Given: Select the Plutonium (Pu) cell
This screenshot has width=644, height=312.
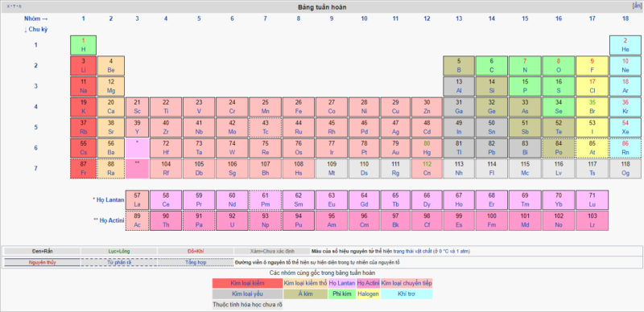Looking at the screenshot, I should (x=298, y=220).
